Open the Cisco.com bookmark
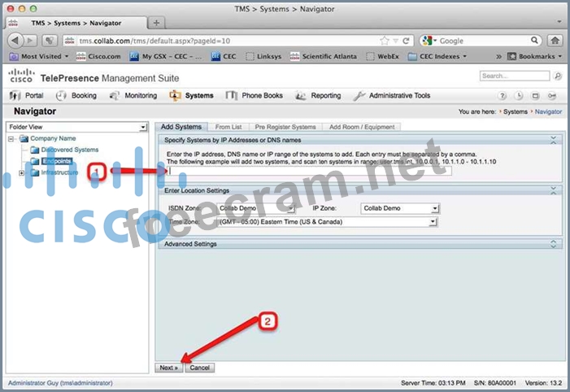The height and width of the screenshot is (392, 570). coord(98,56)
